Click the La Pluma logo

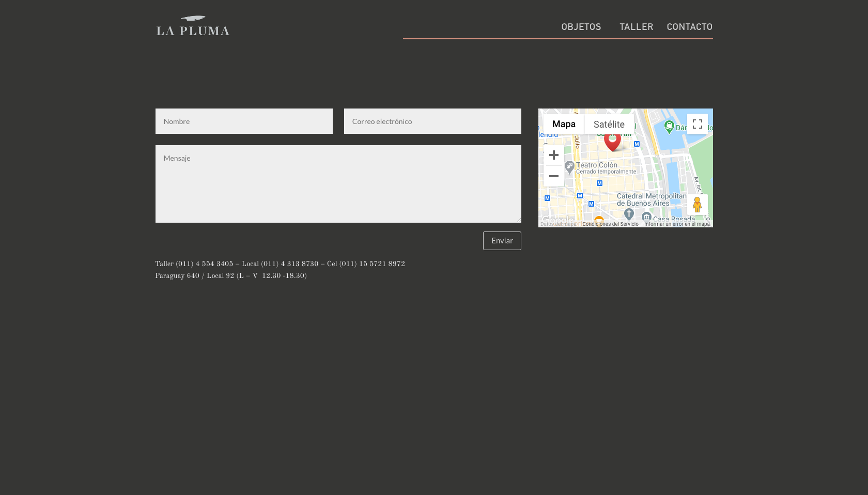click(193, 25)
